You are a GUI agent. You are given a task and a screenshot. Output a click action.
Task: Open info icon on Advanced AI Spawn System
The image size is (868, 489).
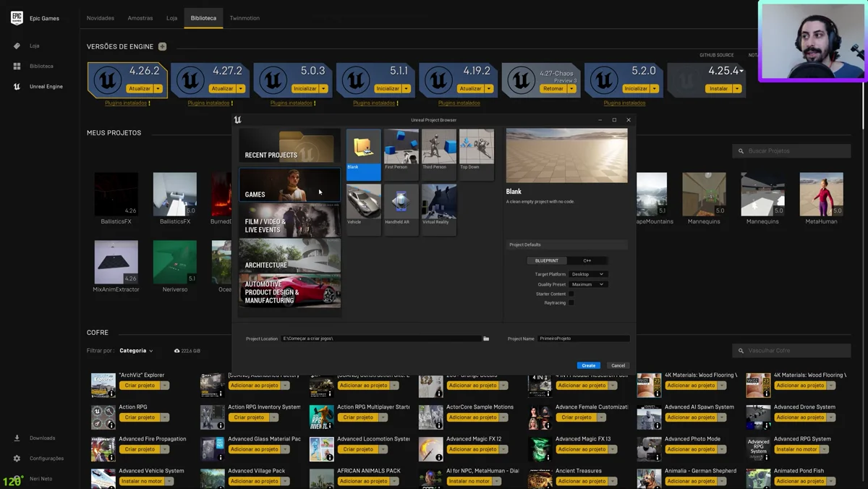click(x=657, y=425)
